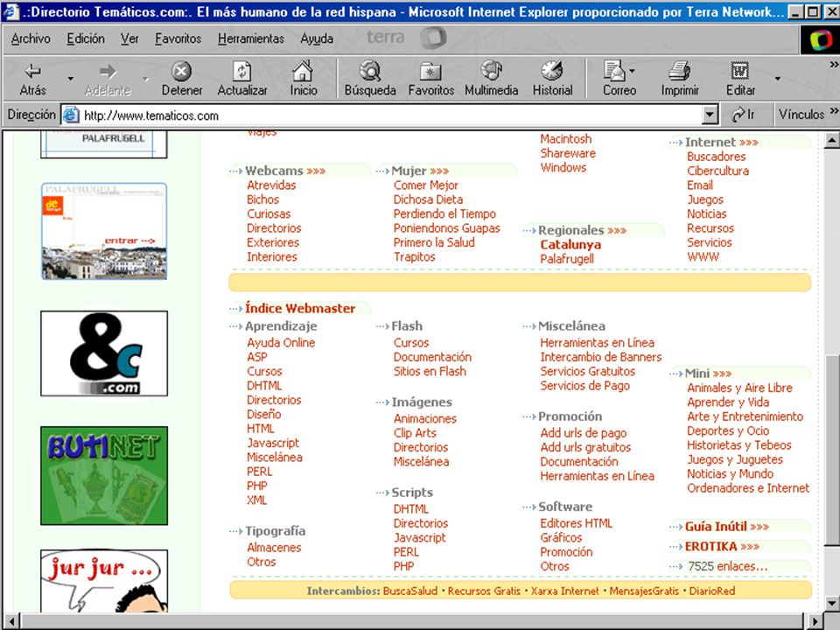Open Editores HTML under Software
The image size is (840, 630).
coord(576,523)
